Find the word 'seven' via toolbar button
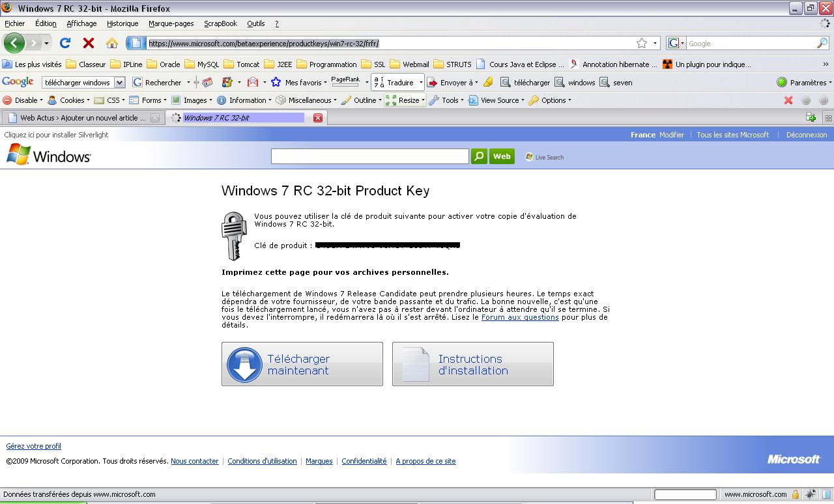The width and height of the screenshot is (834, 504). click(616, 83)
